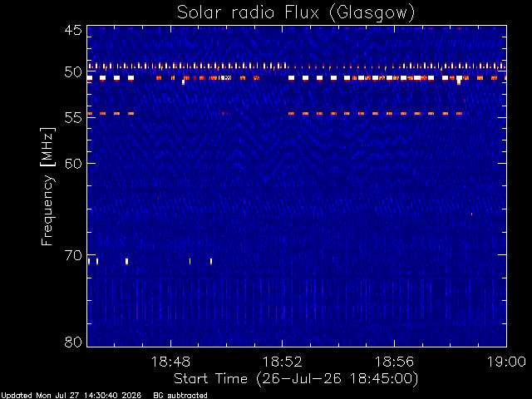Click the white-yellow burst mark near 70 MHz
This screenshot has height=399, width=532.
pyautogui.click(x=126, y=261)
